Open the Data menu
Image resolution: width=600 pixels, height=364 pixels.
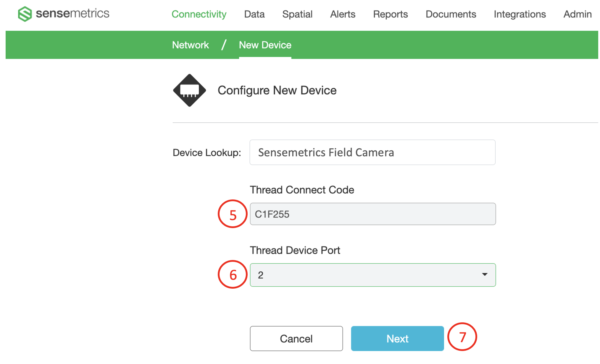click(x=254, y=14)
